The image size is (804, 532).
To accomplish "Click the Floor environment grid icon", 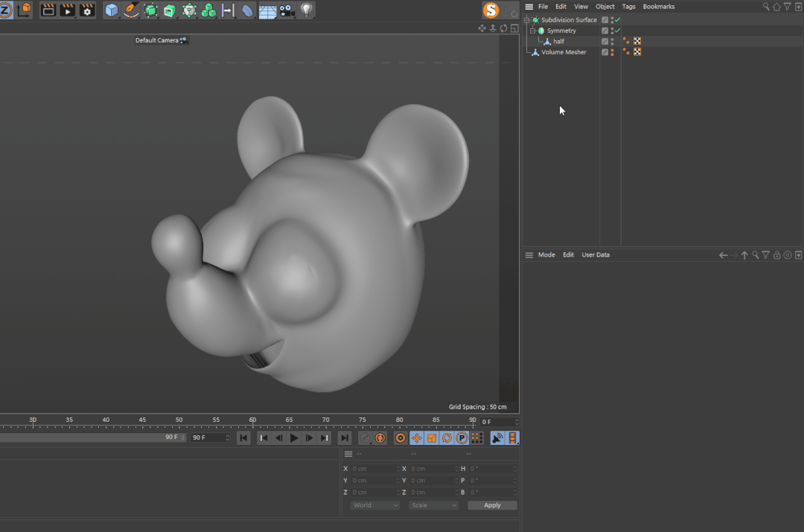I will point(267,10).
